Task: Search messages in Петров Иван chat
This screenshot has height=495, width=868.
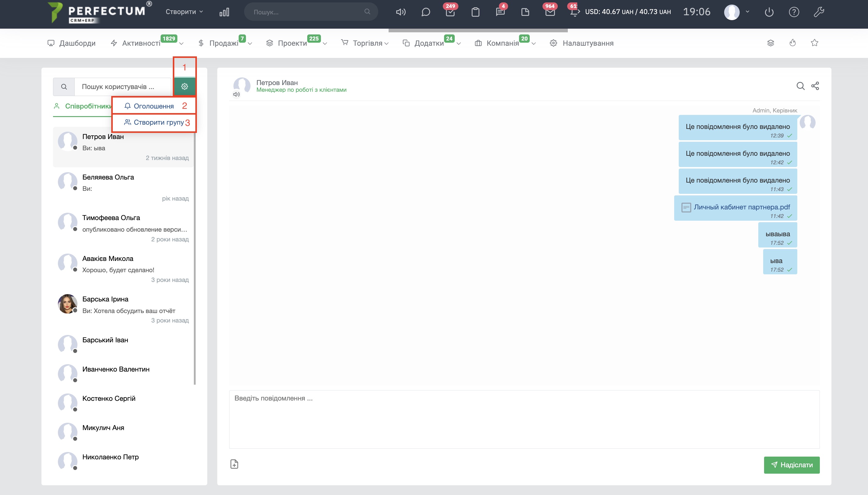Action: point(800,86)
